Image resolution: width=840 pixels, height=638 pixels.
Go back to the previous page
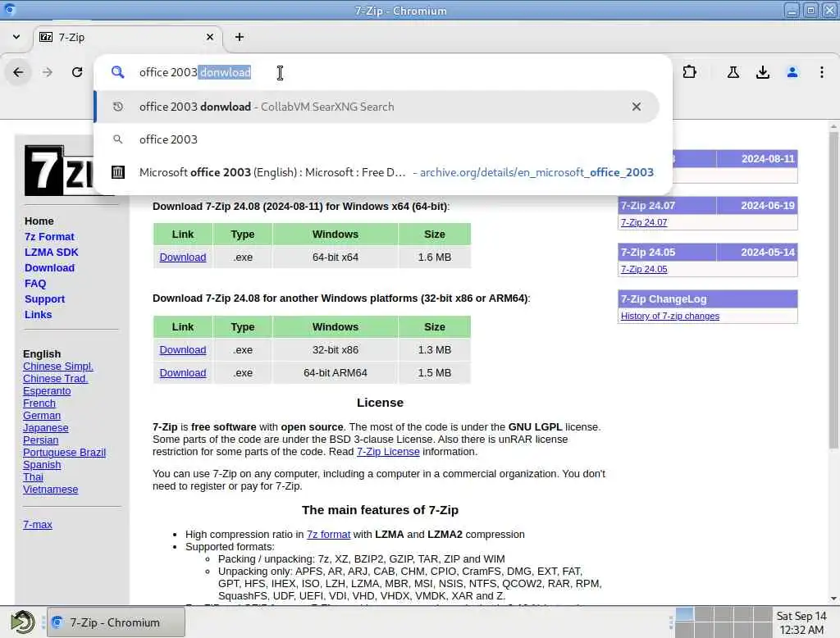point(18,72)
